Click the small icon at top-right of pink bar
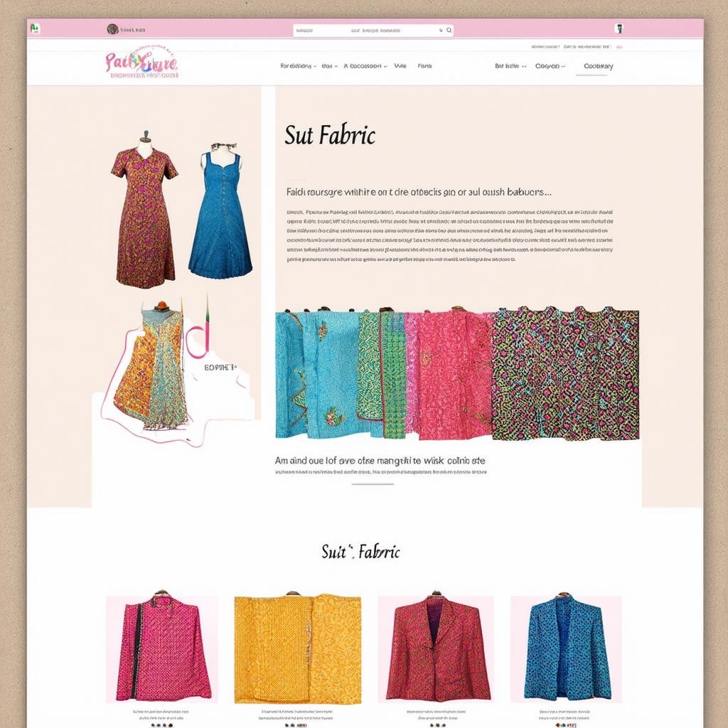The width and height of the screenshot is (728, 728). [619, 29]
